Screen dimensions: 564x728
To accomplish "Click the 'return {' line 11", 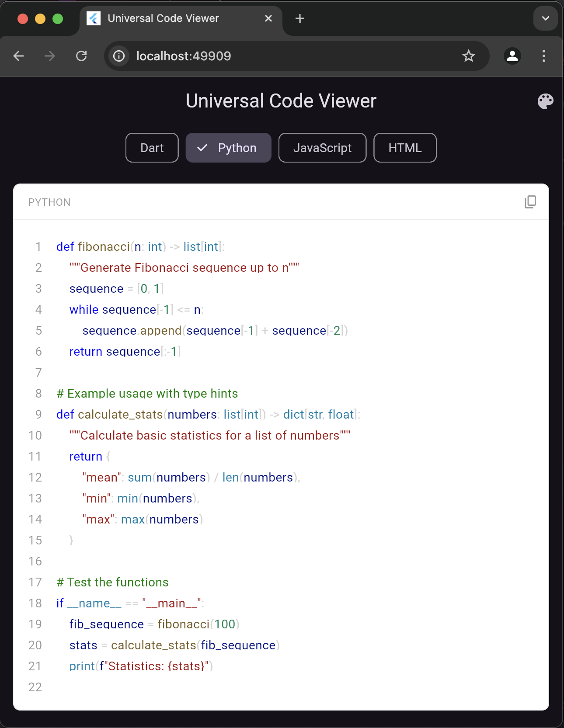I will click(90, 457).
